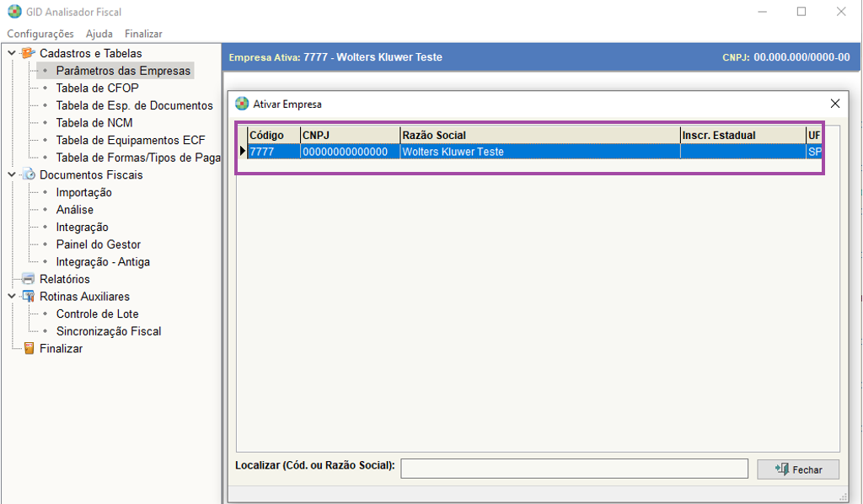This screenshot has width=863, height=504.
Task: Open Tabela de CFOP
Action: [98, 88]
